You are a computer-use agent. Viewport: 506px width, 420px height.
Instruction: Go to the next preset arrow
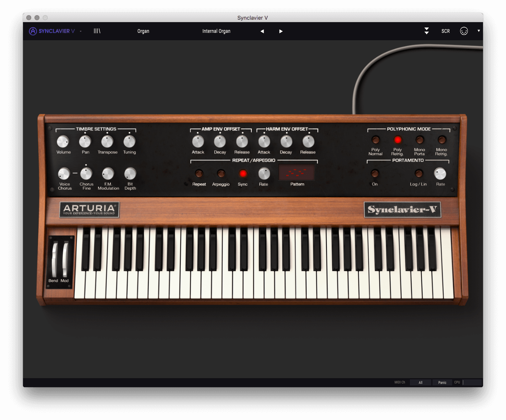pyautogui.click(x=281, y=31)
